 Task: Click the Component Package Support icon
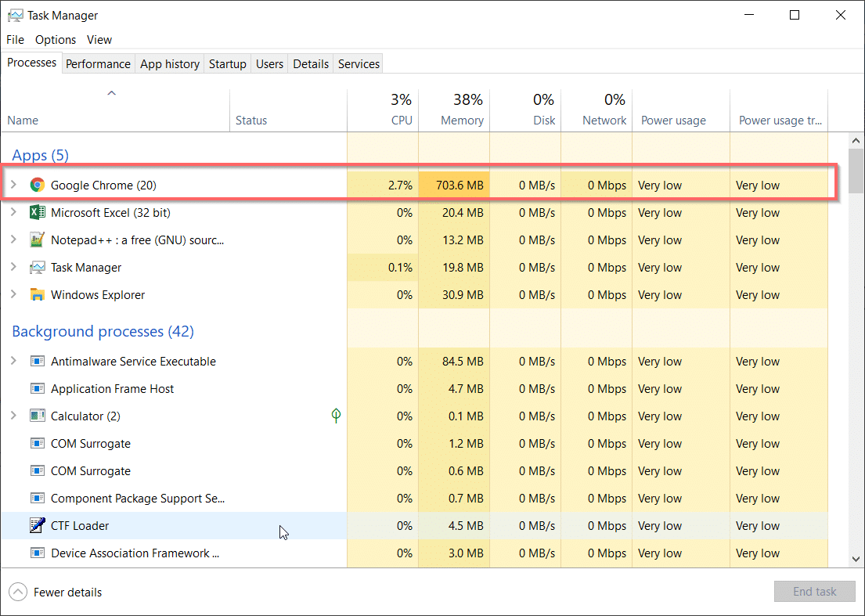(x=38, y=498)
